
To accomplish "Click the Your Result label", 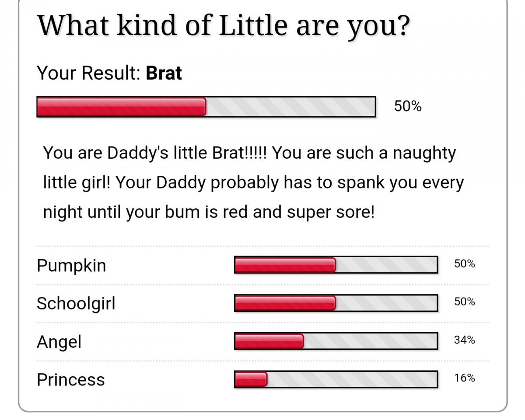I will click(88, 73).
